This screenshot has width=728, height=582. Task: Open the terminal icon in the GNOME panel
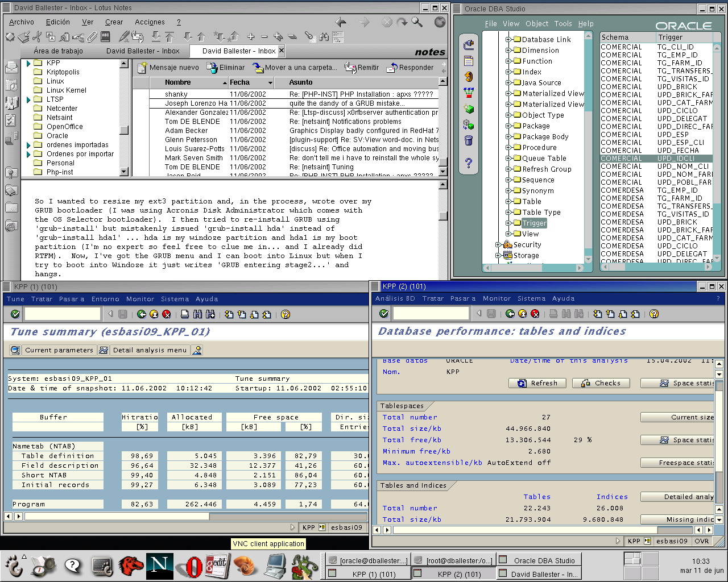tap(102, 566)
